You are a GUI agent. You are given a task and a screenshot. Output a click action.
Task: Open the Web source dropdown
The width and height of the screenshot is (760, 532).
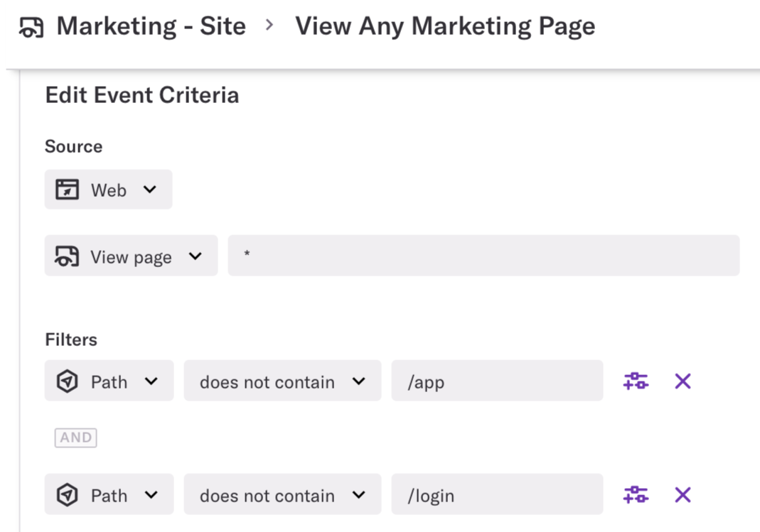click(x=108, y=189)
